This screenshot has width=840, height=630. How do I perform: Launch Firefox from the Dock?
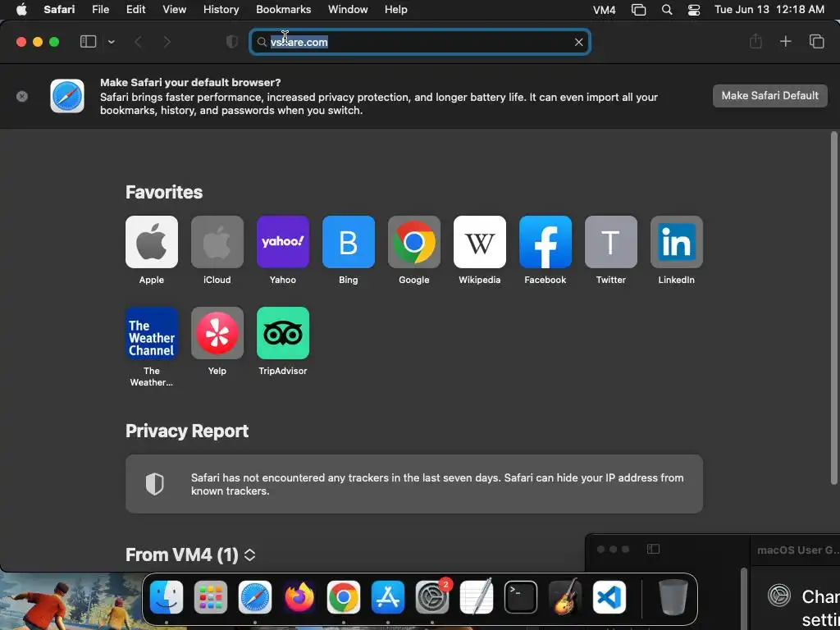click(x=299, y=597)
